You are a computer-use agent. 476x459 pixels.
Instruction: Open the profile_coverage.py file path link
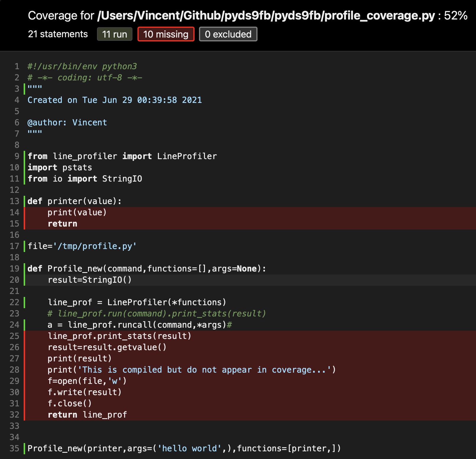point(266,16)
